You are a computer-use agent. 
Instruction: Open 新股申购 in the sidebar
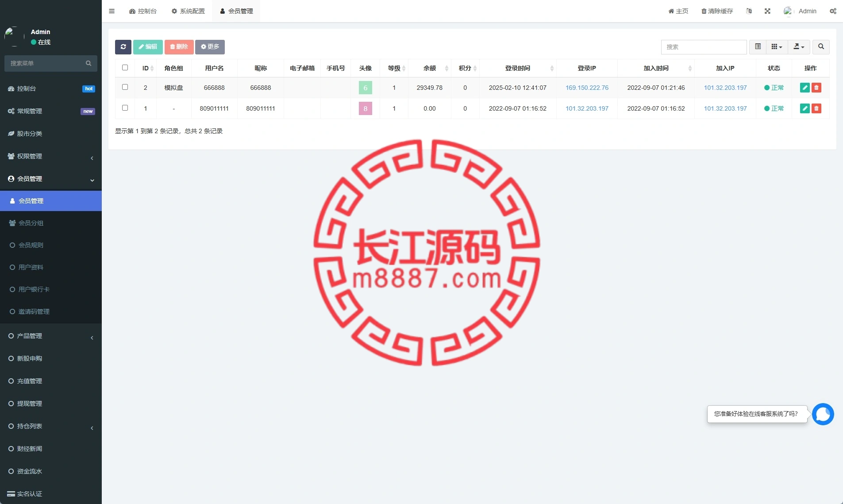pos(51,358)
